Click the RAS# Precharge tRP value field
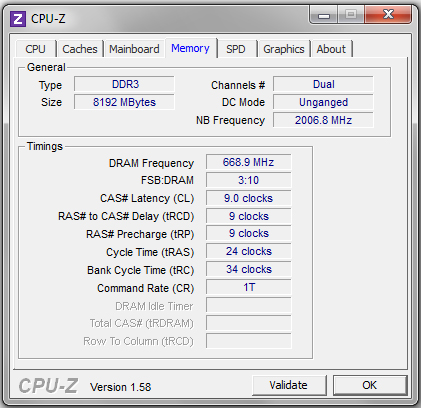The image size is (421, 408). (249, 233)
